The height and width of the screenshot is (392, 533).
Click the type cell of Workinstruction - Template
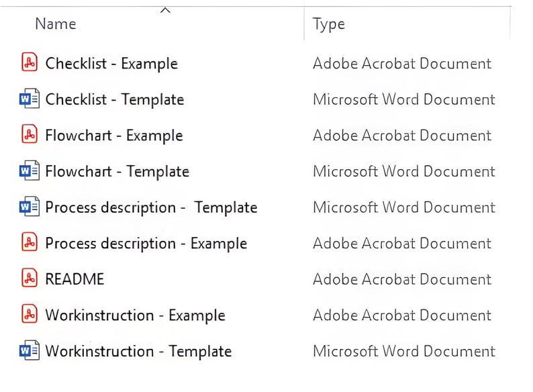(404, 351)
